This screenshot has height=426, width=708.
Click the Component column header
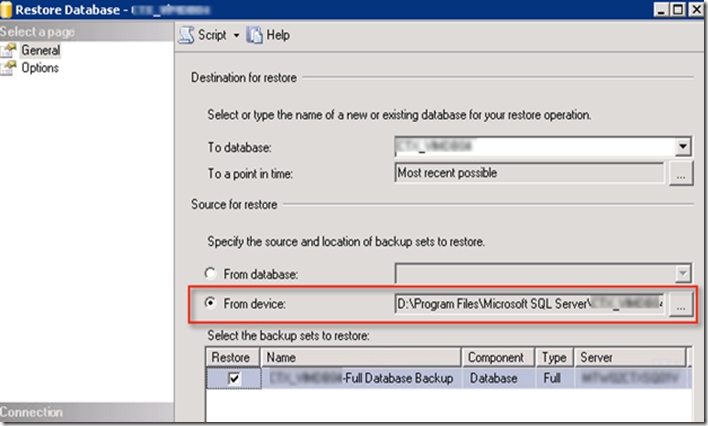[x=498, y=357]
